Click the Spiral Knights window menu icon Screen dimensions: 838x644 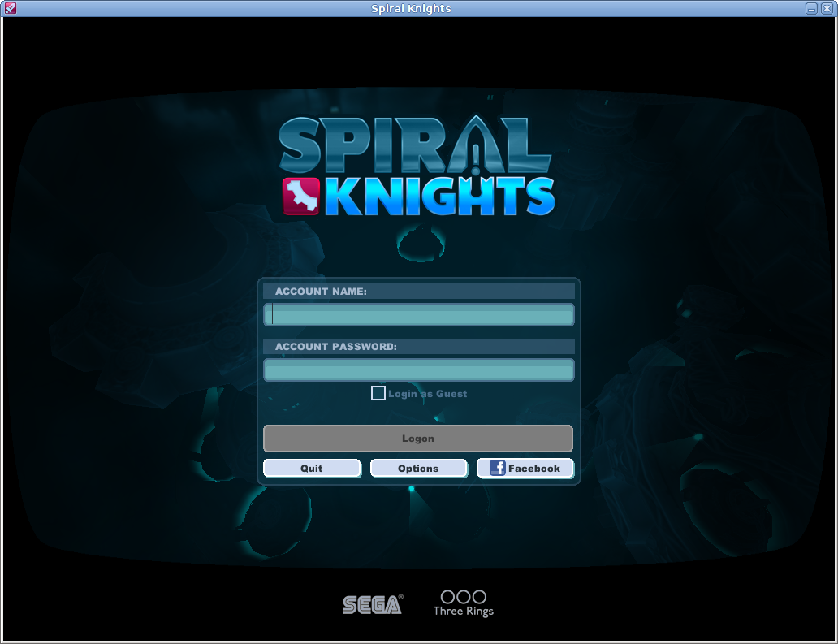click(x=10, y=8)
